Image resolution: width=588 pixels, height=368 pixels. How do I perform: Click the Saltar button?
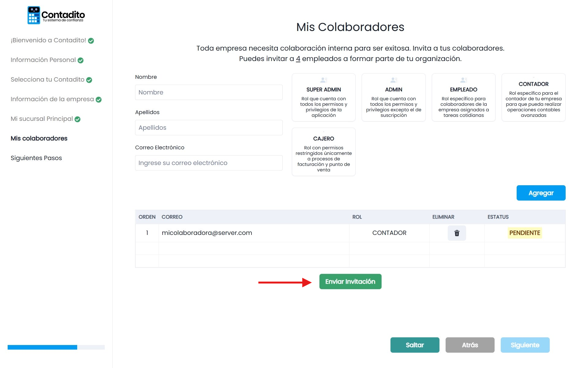415,345
